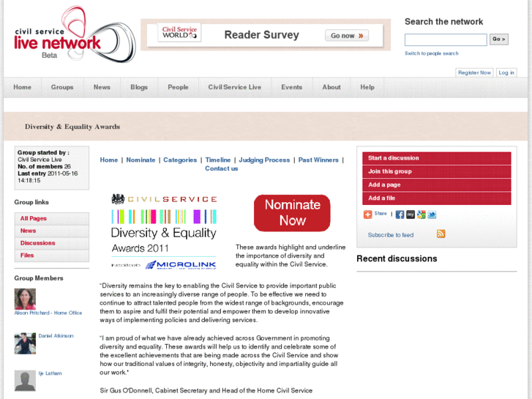Open the People navigation tab

[178, 87]
